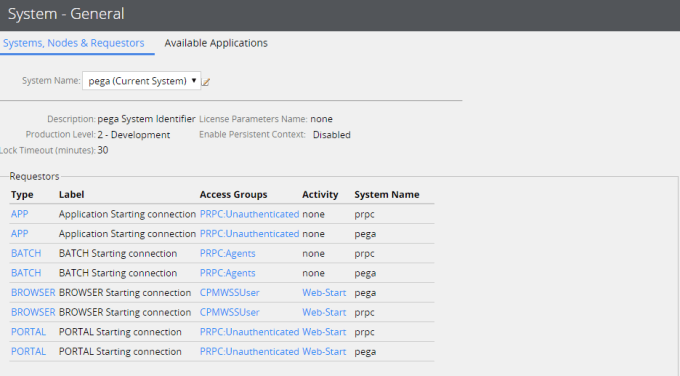Open APP requestor type for pega system

pyautogui.click(x=20, y=233)
